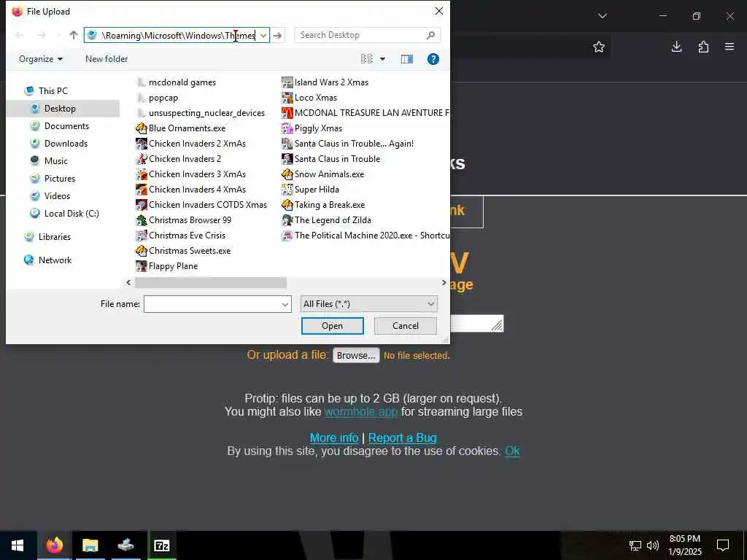Select Chicken Invaders COTDS Xmas

(201, 205)
